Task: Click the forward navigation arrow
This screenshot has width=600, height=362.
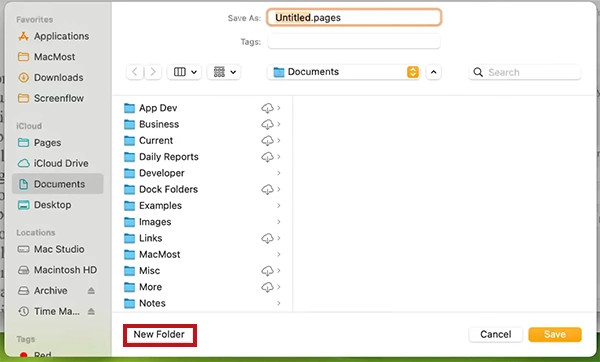Action: tap(153, 72)
